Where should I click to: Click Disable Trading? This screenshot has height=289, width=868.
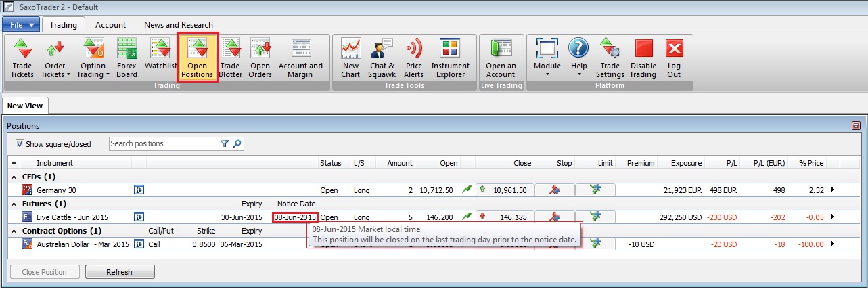643,58
